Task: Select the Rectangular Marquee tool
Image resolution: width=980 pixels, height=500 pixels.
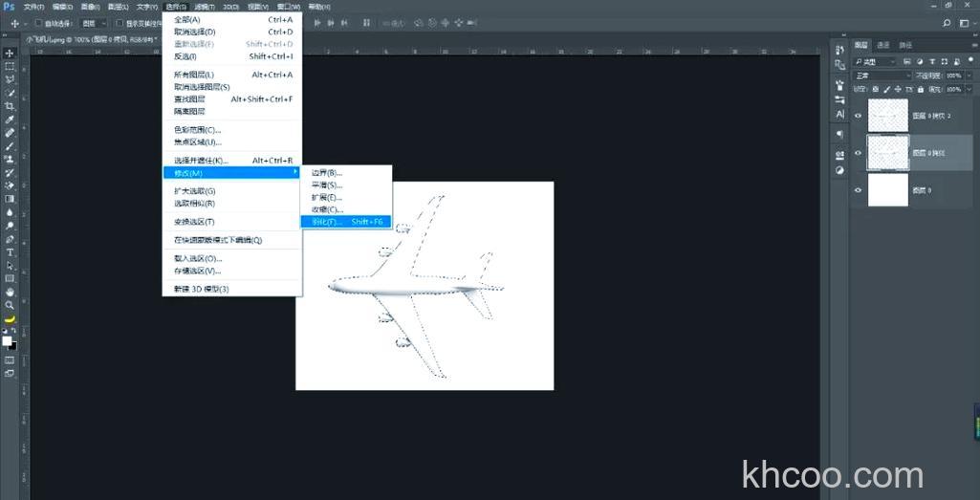Action: tap(10, 66)
